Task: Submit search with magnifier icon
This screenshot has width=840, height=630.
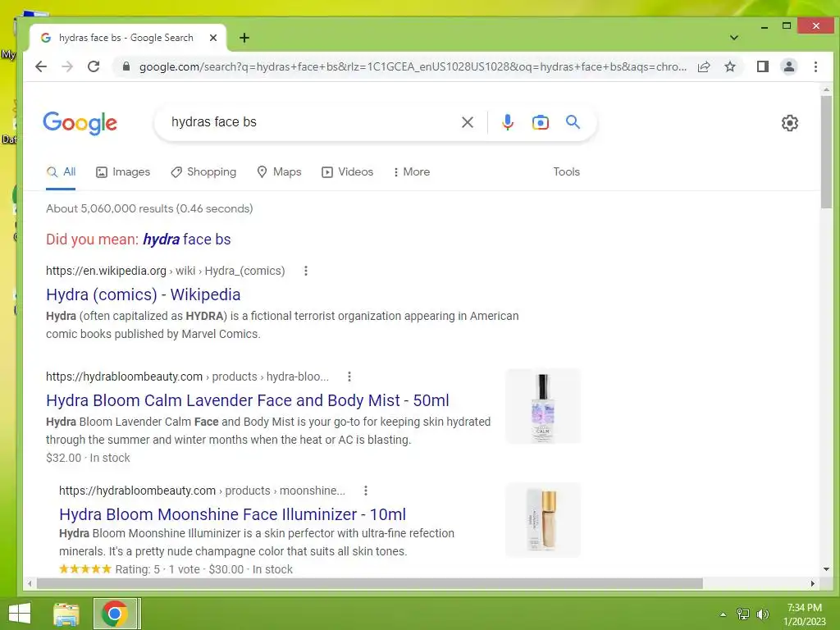Action: coord(573,122)
